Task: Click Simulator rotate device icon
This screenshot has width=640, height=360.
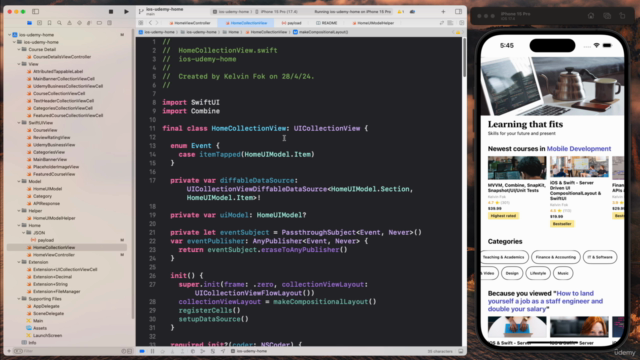Action: click(x=622, y=16)
